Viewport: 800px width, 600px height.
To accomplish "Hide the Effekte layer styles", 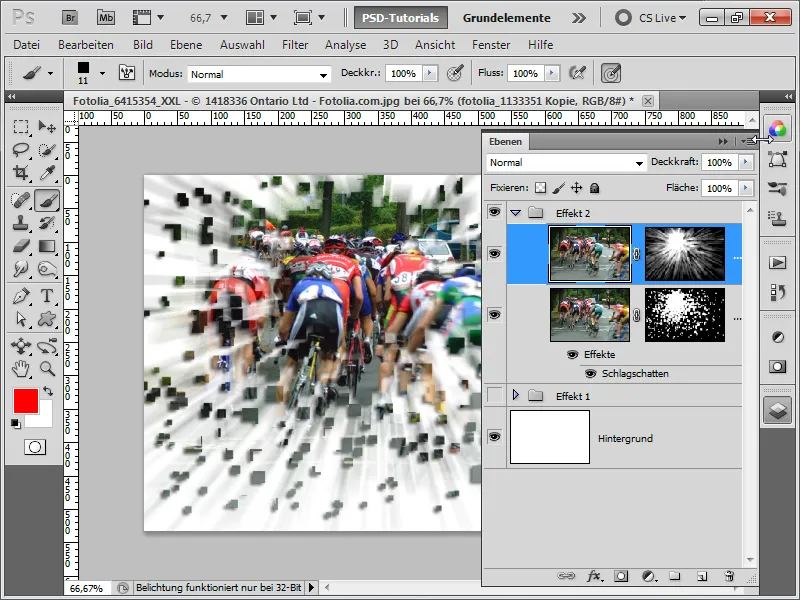I will point(572,354).
